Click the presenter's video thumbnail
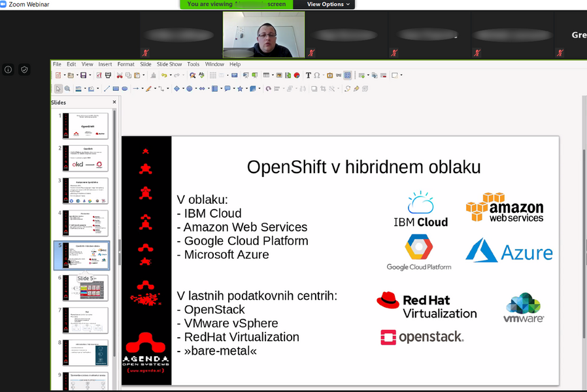Screen dimensions: 587x392 click(264, 35)
